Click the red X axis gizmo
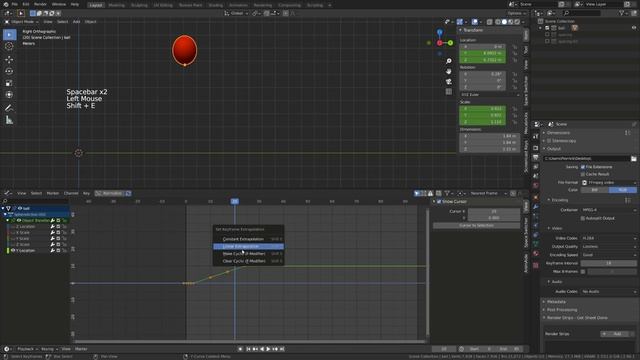Screen dimensions: 640x360 tap(440, 43)
